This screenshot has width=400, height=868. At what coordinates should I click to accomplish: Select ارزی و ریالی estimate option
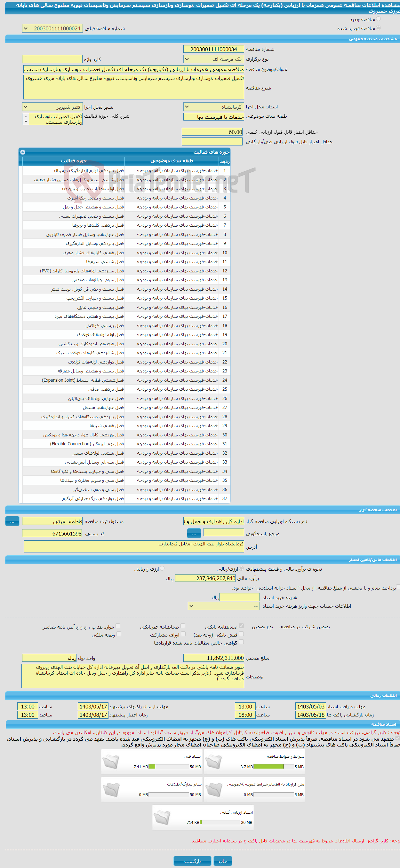[162, 568]
